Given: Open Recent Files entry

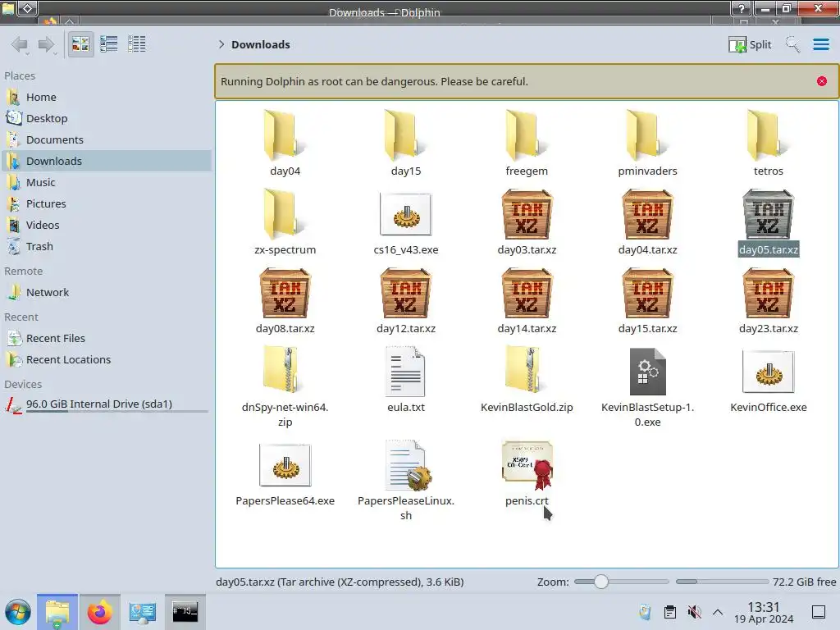Looking at the screenshot, I should coord(106,339).
